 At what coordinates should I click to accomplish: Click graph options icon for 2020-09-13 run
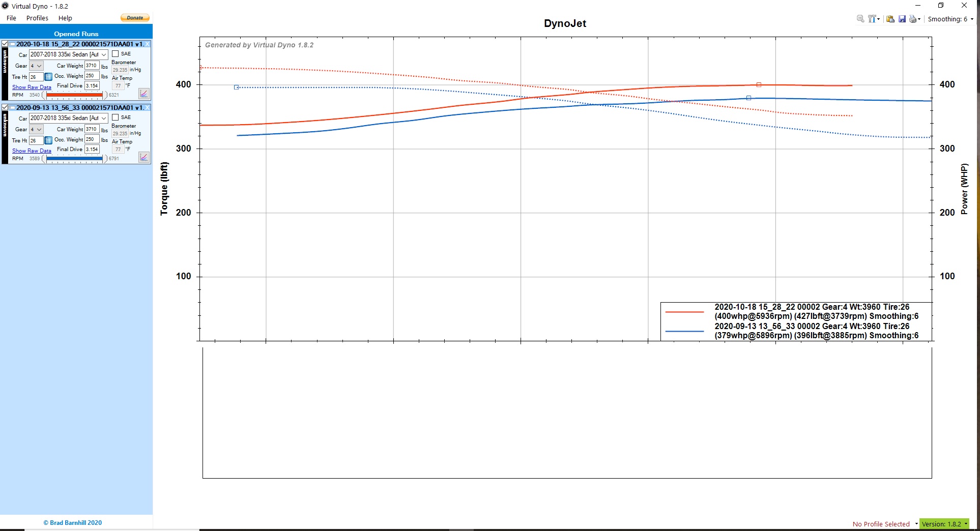coord(143,157)
